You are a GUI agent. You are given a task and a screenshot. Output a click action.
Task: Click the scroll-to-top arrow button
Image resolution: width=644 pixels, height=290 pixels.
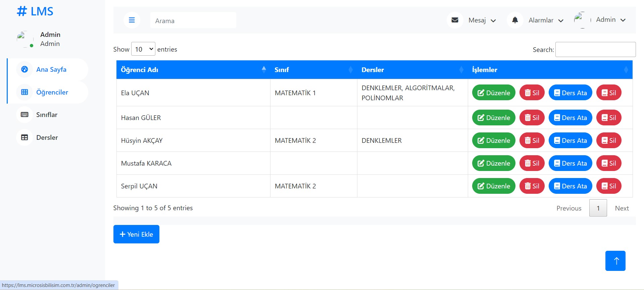(x=615, y=261)
